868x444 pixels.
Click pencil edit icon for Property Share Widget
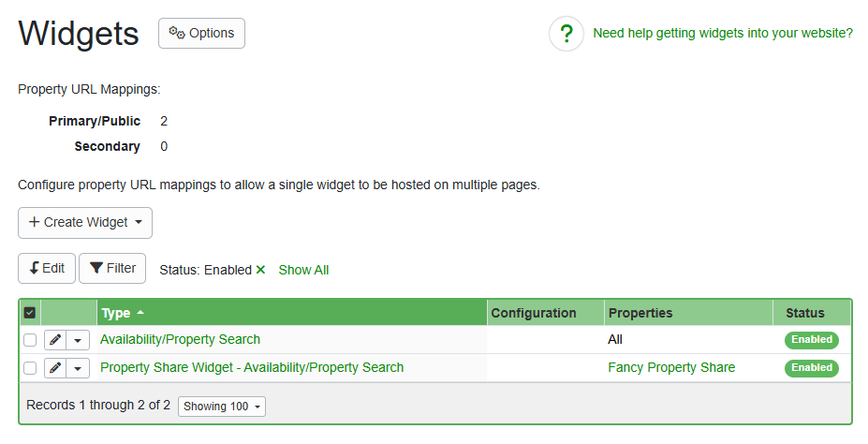55,368
